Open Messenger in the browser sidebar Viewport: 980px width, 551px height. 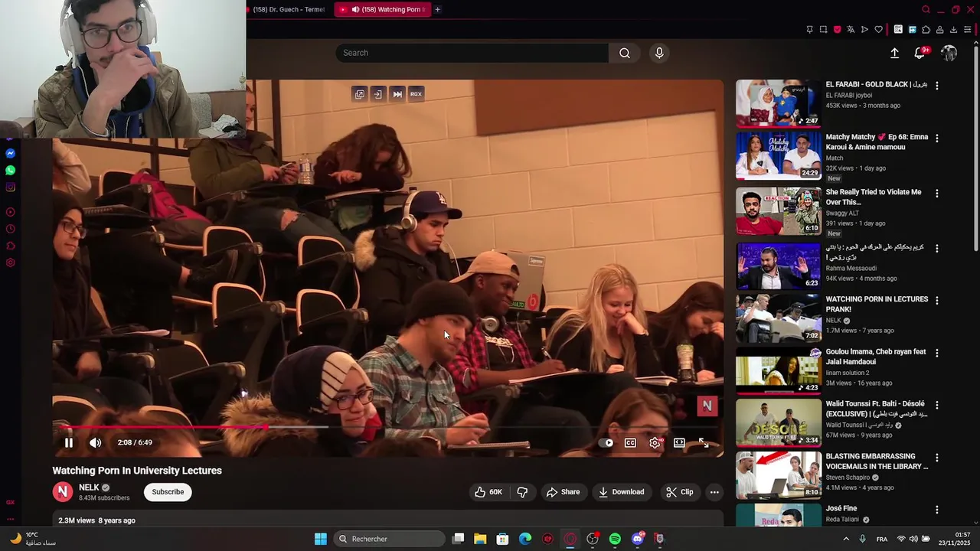point(10,154)
